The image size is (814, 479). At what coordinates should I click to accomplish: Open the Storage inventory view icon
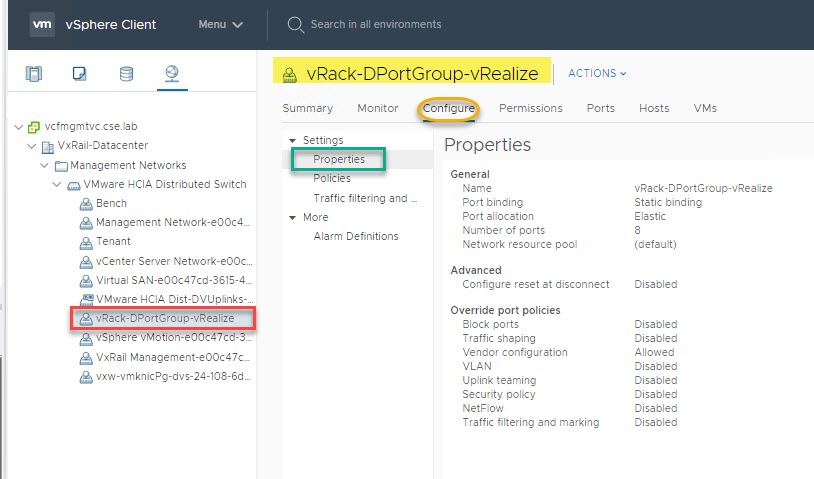[x=126, y=73]
